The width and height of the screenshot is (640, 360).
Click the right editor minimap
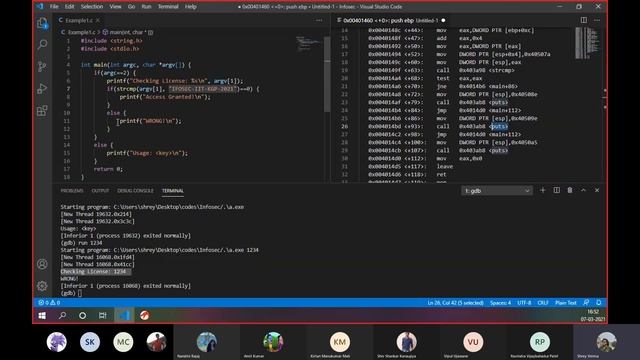[x=587, y=43]
